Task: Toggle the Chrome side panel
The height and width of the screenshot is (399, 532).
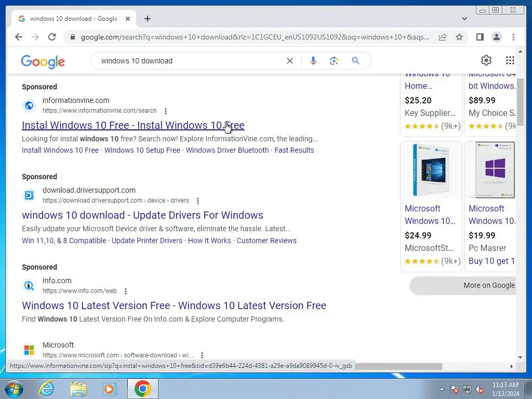Action: click(x=480, y=37)
